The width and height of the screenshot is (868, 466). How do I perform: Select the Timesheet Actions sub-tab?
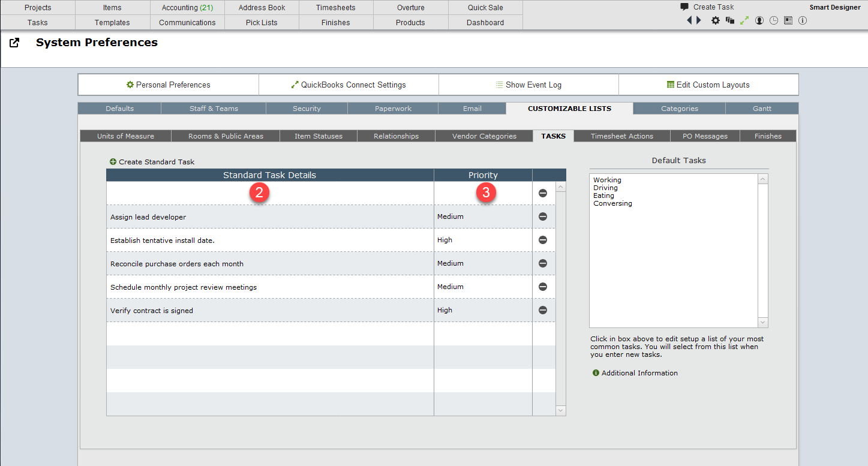pyautogui.click(x=622, y=136)
